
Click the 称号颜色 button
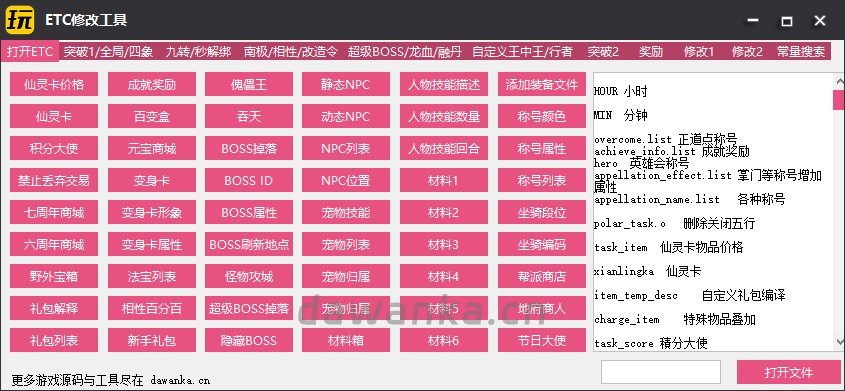coord(542,116)
